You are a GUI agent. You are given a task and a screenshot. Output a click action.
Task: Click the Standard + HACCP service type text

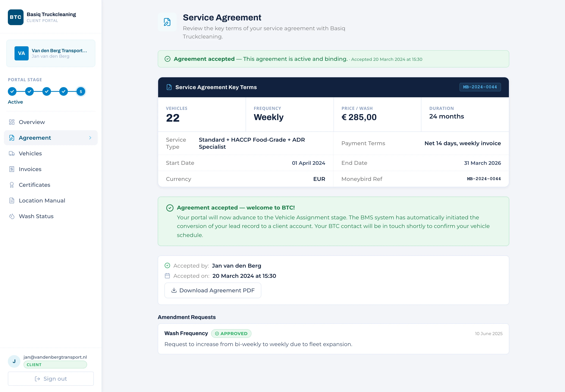tap(252, 143)
